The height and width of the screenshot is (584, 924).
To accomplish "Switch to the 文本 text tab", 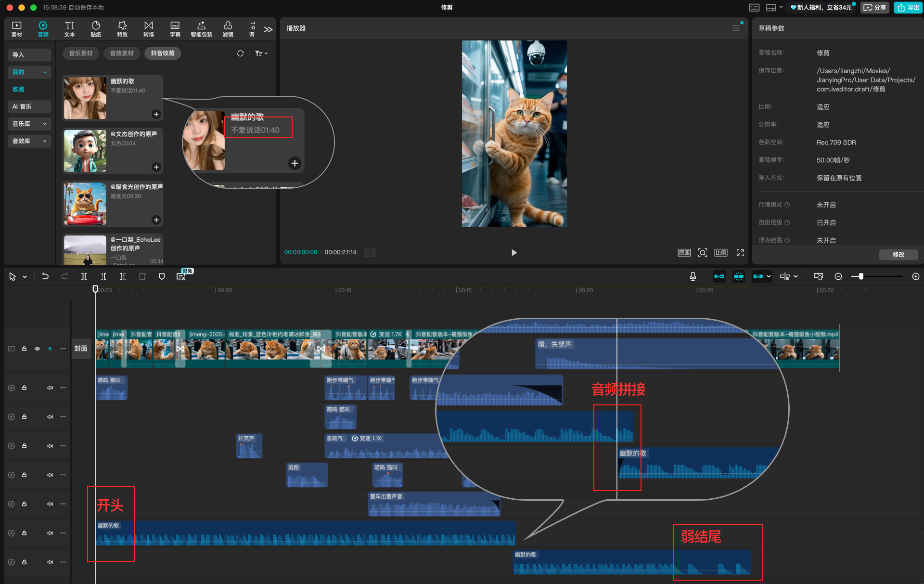I will [x=69, y=29].
